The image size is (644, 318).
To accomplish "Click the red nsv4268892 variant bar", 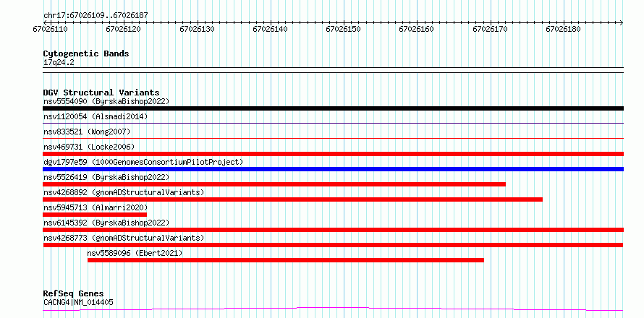I will pos(293,199).
